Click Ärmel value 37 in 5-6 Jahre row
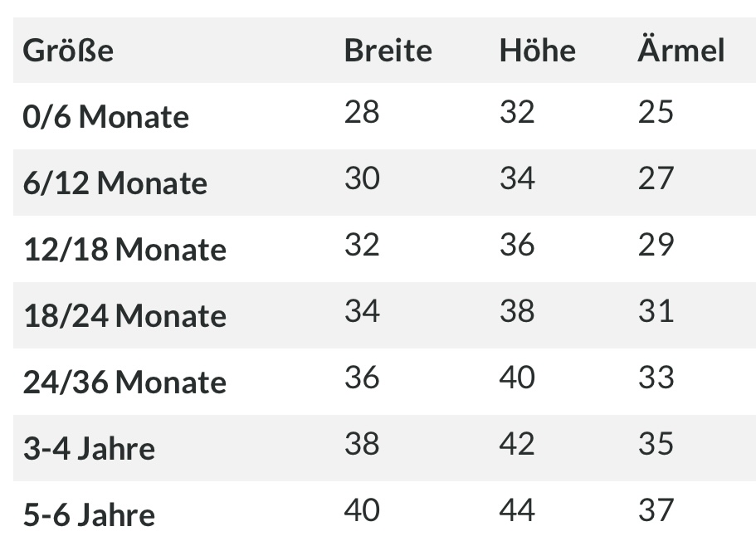This screenshot has width=756, height=546. (x=656, y=510)
